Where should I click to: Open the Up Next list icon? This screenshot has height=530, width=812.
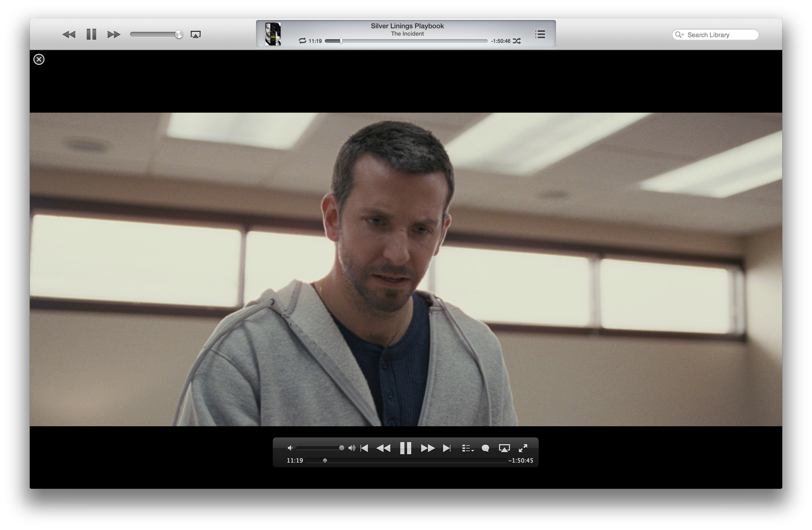540,34
